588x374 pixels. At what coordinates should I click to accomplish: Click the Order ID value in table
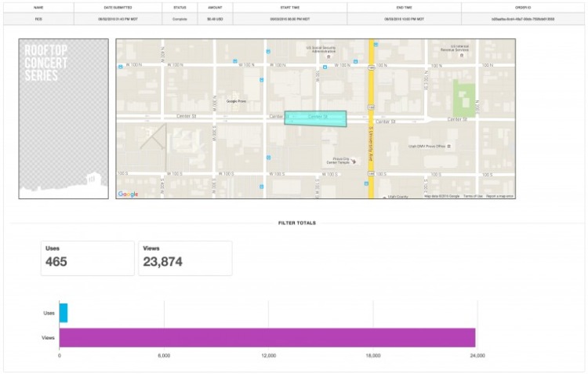tap(523, 17)
